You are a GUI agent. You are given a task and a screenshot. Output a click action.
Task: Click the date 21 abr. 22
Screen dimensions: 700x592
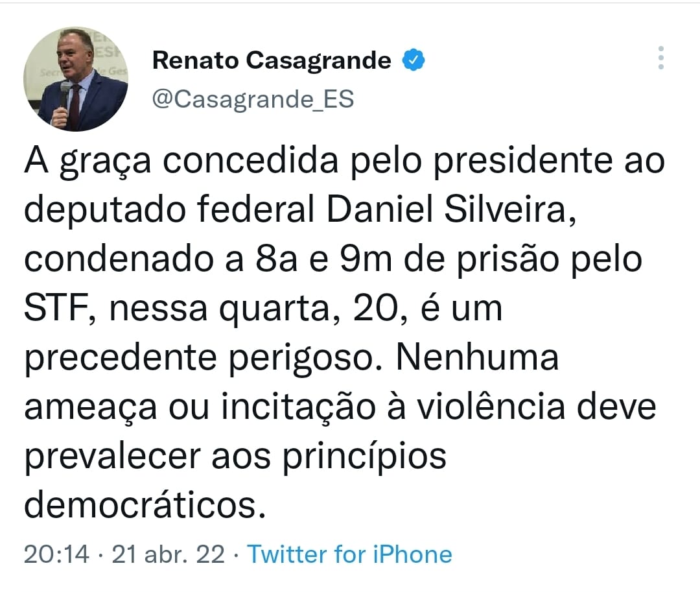click(169, 554)
